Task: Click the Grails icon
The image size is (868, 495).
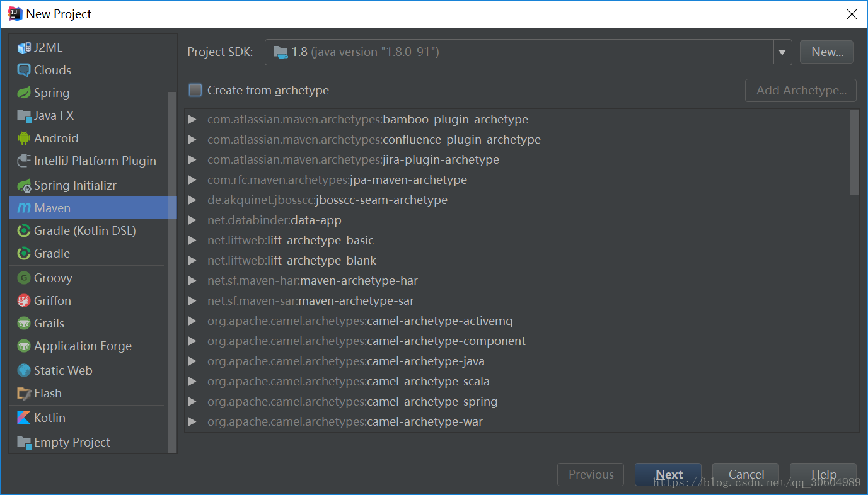Action: [x=24, y=324]
